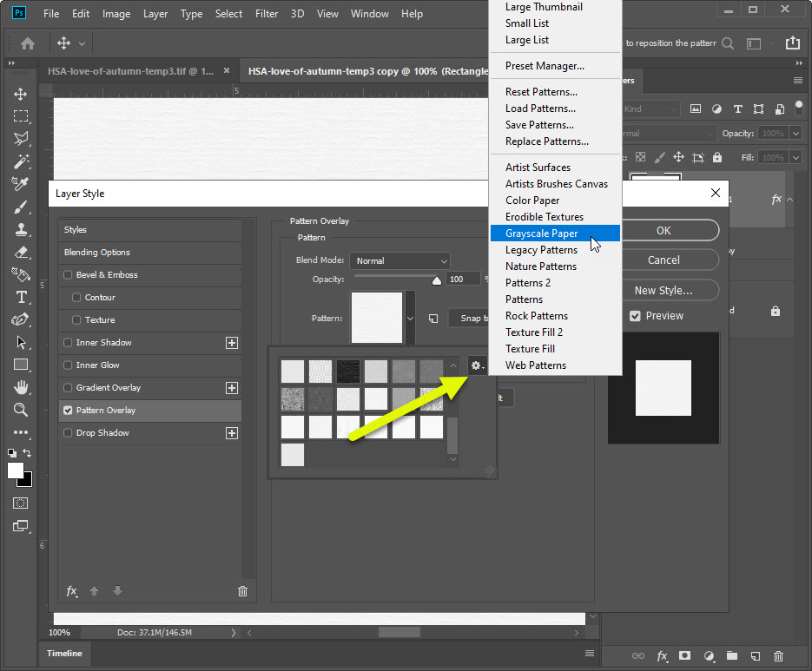Choose Grayscale Paper from the list
Viewport: 812px width, 671px height.
(542, 234)
